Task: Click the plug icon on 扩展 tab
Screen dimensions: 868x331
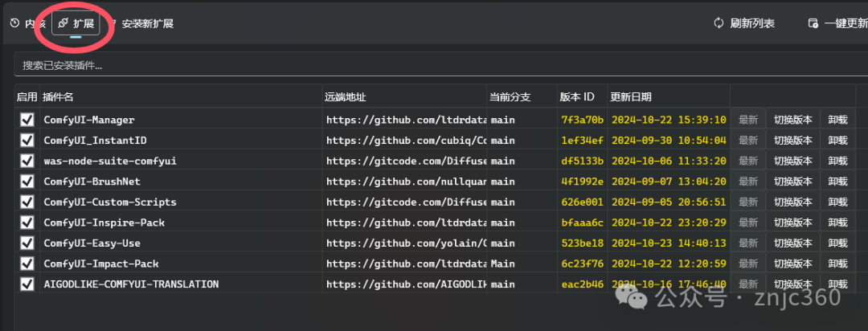Action: (63, 23)
